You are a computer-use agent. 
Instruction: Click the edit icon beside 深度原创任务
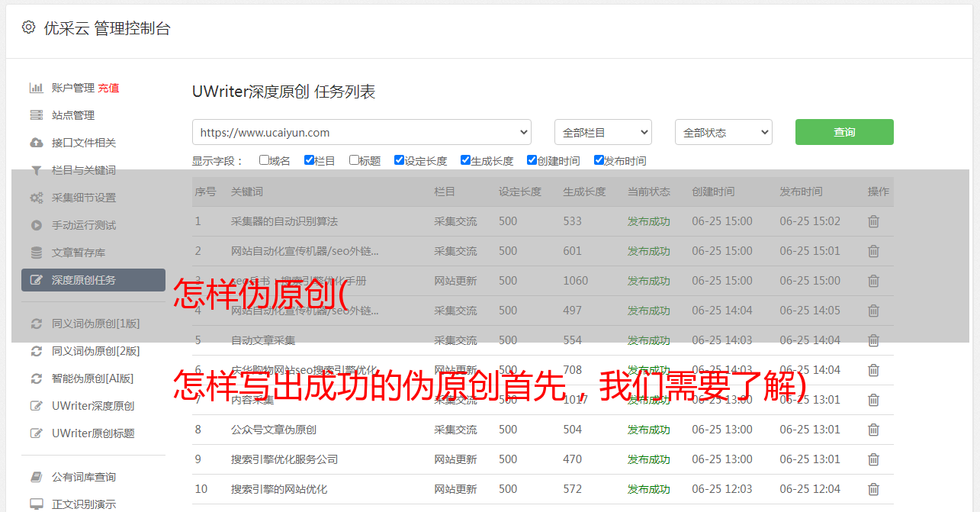click(x=36, y=280)
